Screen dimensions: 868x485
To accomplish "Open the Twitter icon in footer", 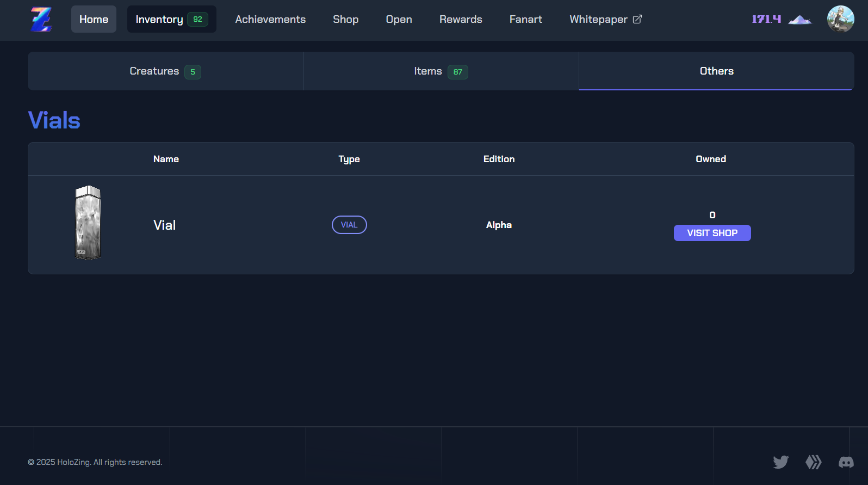I will point(780,462).
